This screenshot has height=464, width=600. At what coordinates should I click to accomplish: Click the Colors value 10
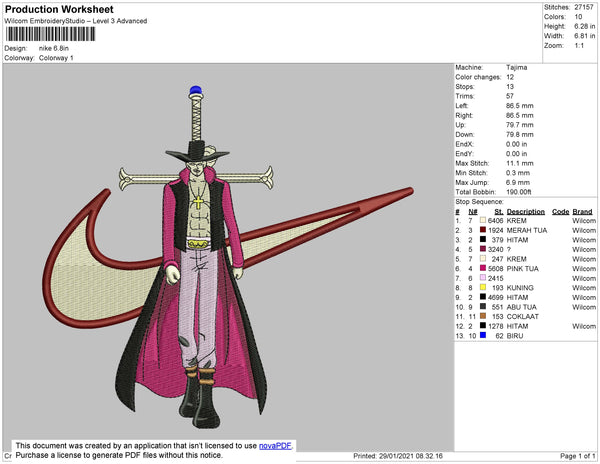click(578, 17)
